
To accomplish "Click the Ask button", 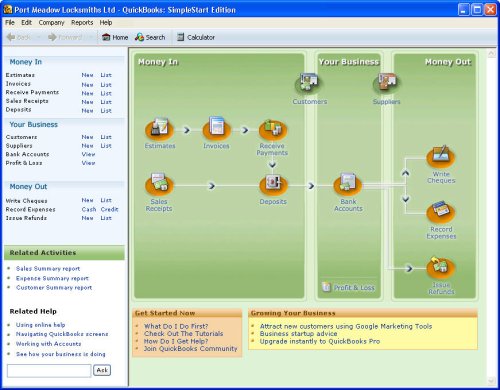I will [102, 370].
